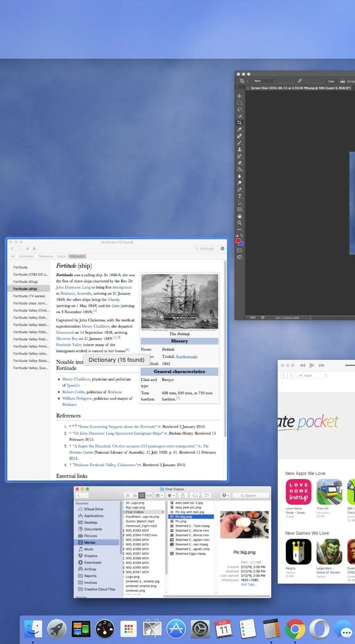The width and height of the screenshot is (355, 644).
Task: Open the Apps category dropdown in iTunes
Action: coord(313,376)
